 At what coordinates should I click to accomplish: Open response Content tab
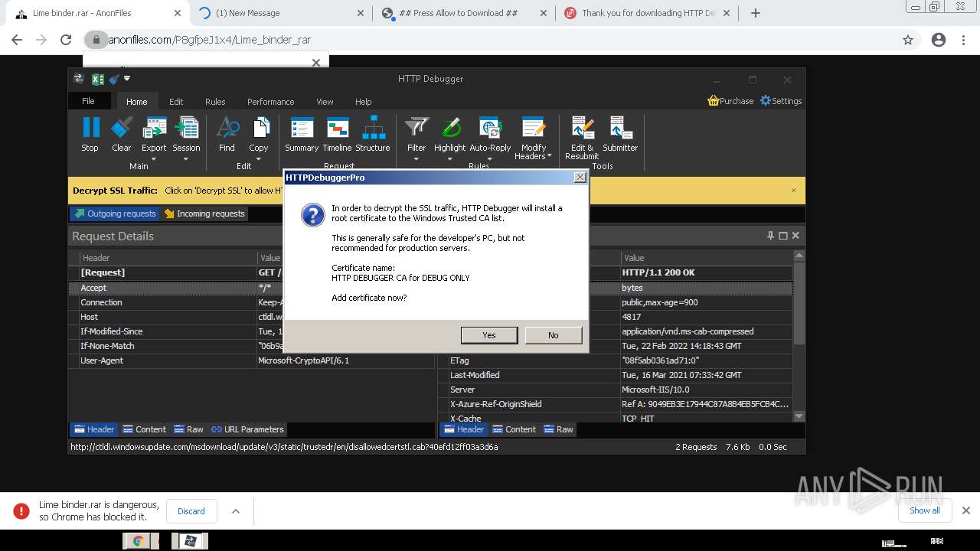coord(514,429)
